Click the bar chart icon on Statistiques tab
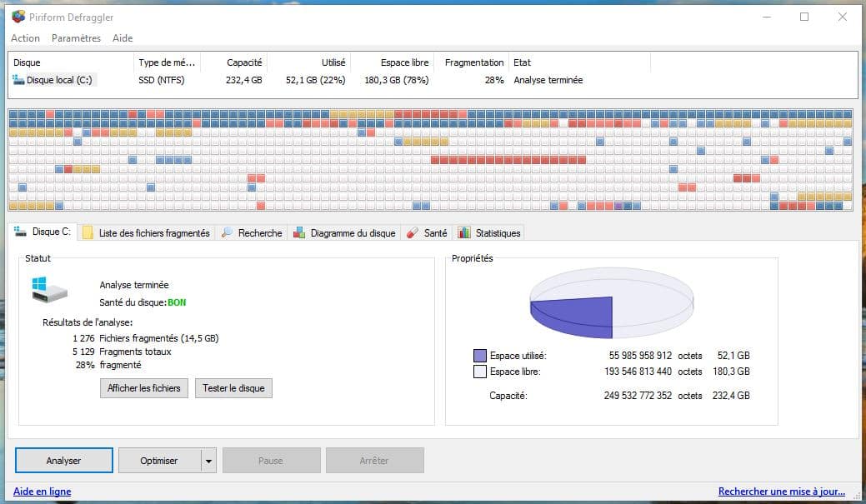866x504 pixels. (x=464, y=233)
